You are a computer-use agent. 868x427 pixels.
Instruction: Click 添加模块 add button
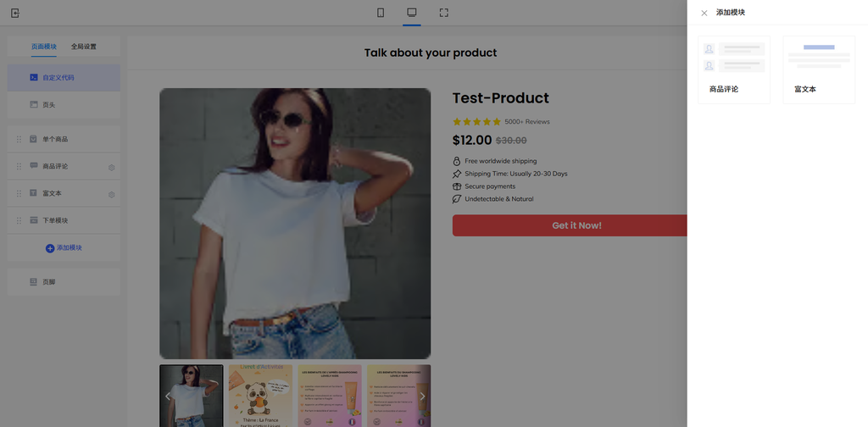tap(64, 247)
